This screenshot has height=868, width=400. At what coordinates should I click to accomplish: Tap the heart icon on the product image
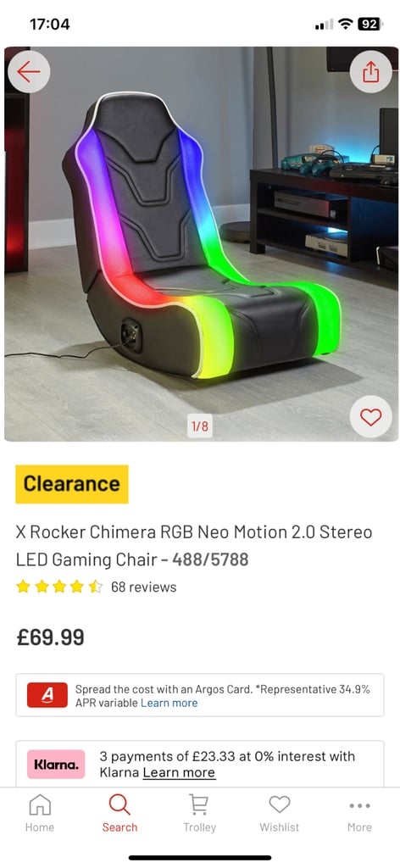[370, 417]
